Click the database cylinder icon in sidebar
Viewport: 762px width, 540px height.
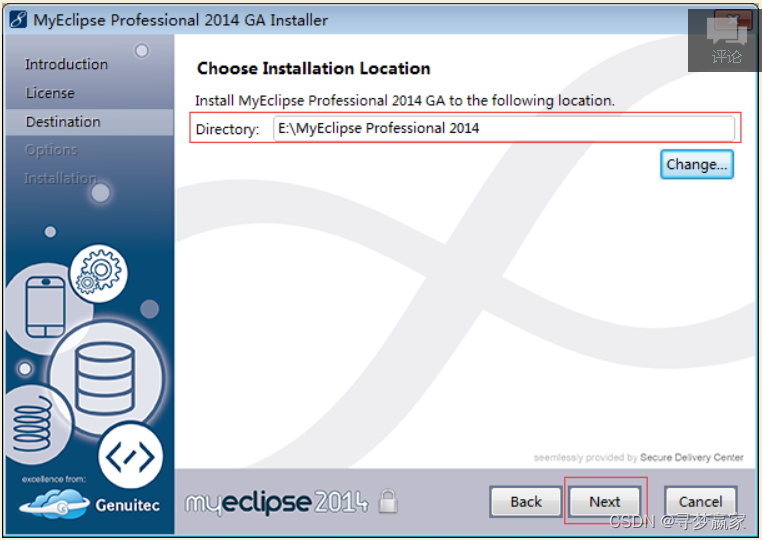104,378
